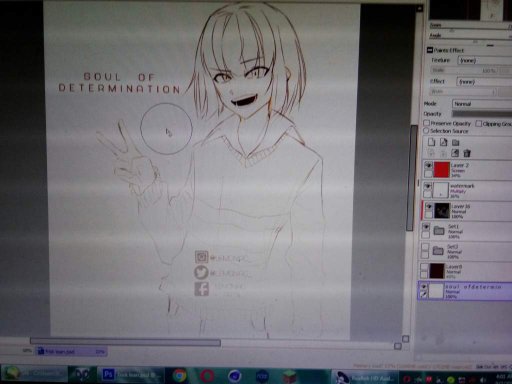The height and width of the screenshot is (384, 512).
Task: Hide the red Layer 2 visibility eye
Action: click(428, 165)
